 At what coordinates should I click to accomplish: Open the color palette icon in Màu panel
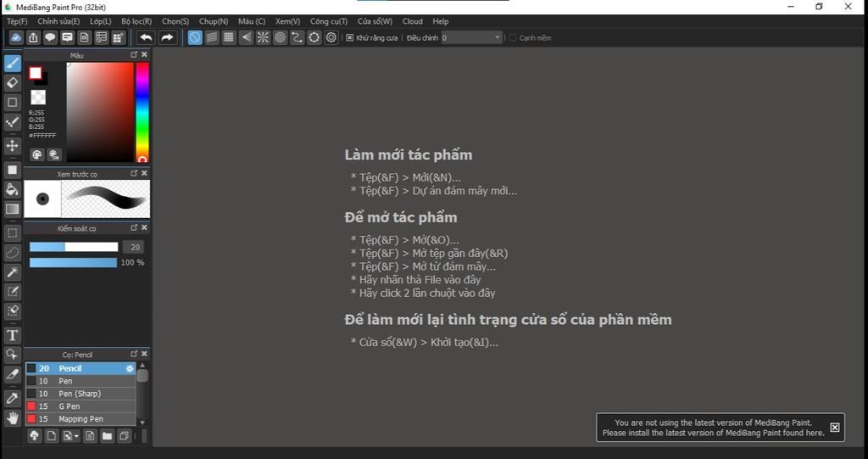click(37, 154)
